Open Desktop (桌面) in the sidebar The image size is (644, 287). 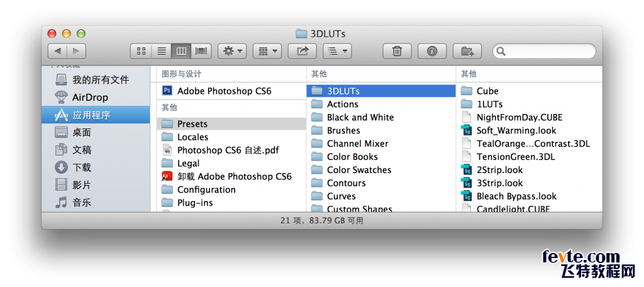coord(96,132)
